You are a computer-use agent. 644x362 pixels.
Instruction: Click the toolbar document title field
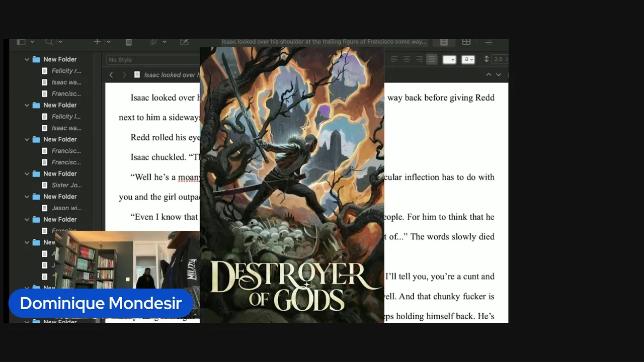[x=325, y=42]
